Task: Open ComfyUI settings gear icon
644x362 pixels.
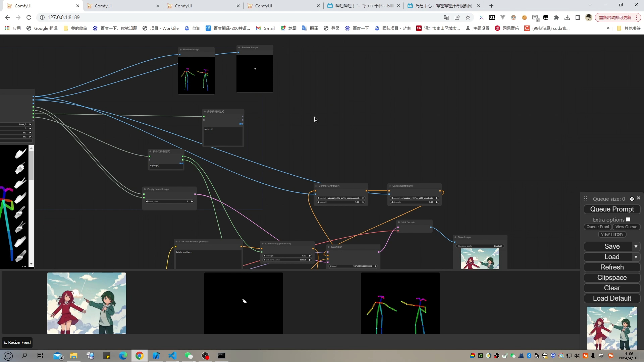Action: pos(632,199)
